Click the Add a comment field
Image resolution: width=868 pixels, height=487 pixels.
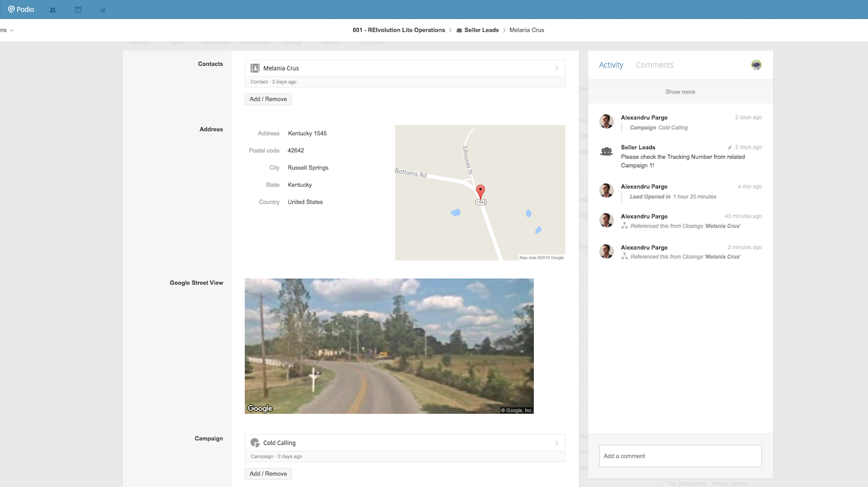pos(680,456)
